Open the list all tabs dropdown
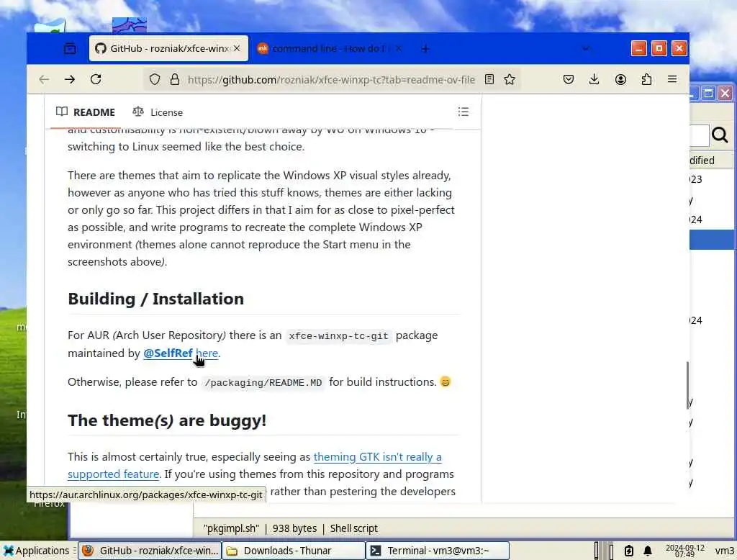Image resolution: width=737 pixels, height=560 pixels. pos(586,48)
